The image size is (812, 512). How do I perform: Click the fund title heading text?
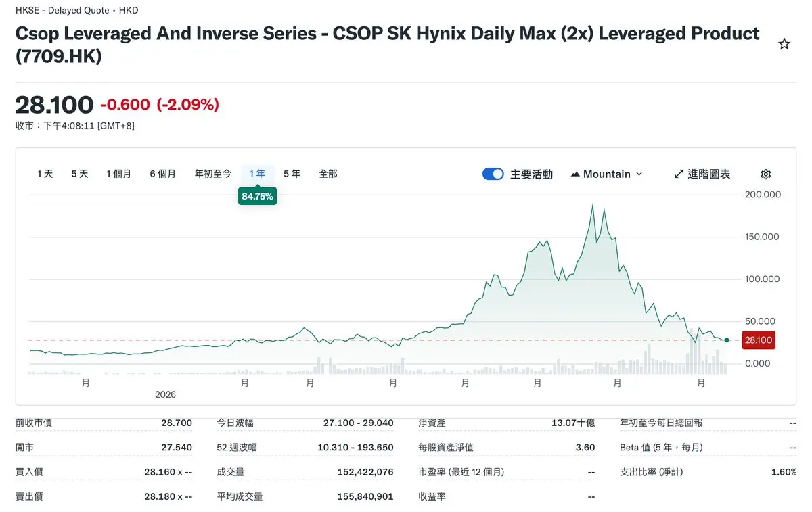pyautogui.click(x=387, y=44)
